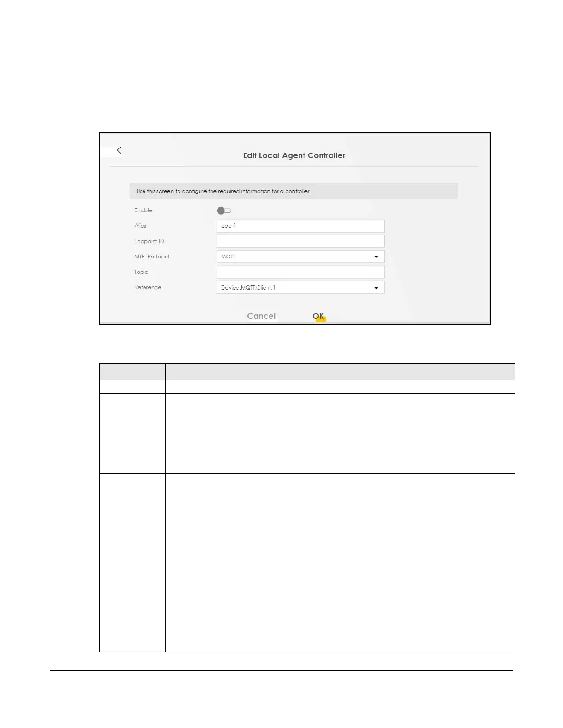Click the Reference label
563x728 pixels.
click(148, 287)
